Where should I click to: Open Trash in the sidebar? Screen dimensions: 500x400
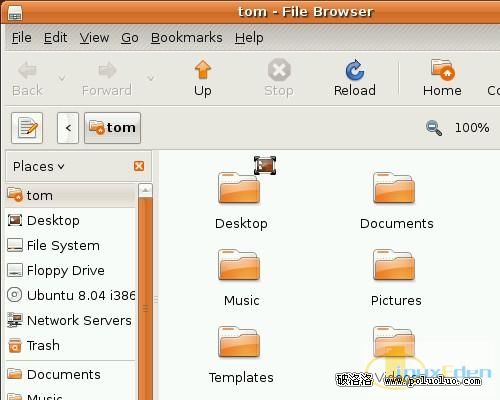coord(70,345)
